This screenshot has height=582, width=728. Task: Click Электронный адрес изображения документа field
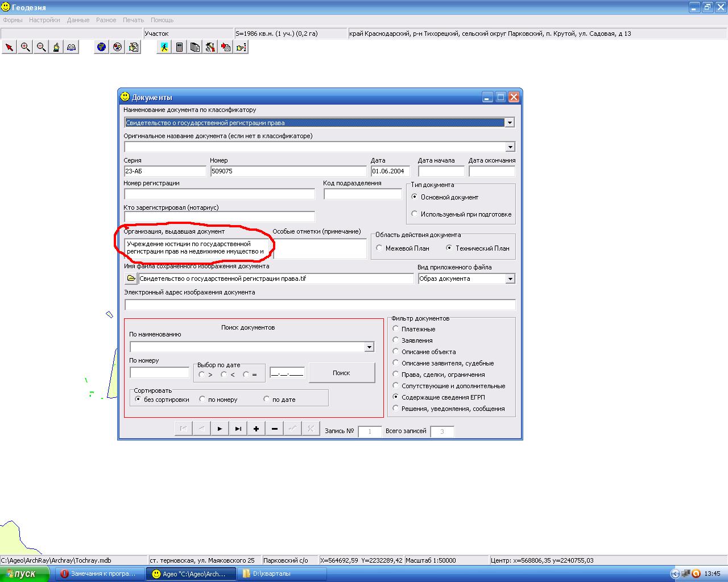320,305
